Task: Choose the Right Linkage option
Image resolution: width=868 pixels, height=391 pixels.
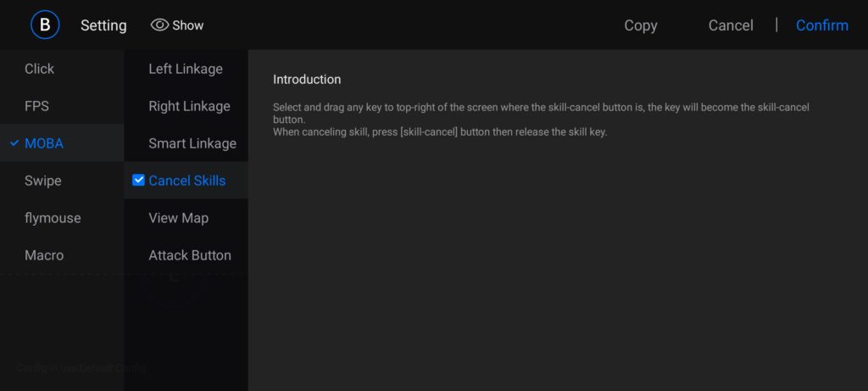Action: [x=189, y=106]
